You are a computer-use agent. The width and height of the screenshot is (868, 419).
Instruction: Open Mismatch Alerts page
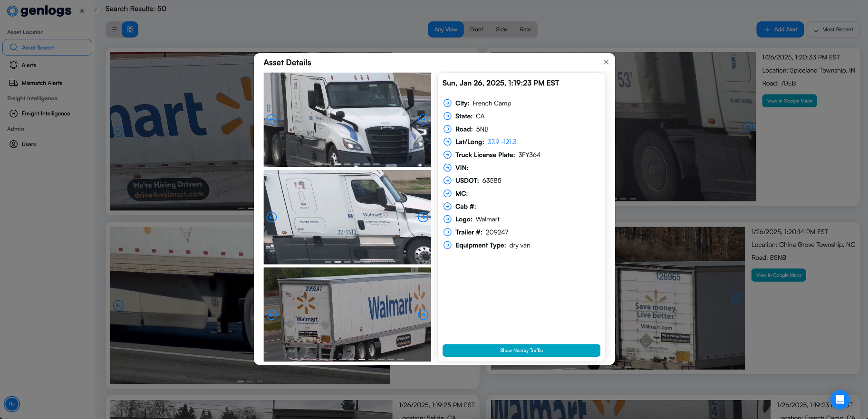point(41,83)
